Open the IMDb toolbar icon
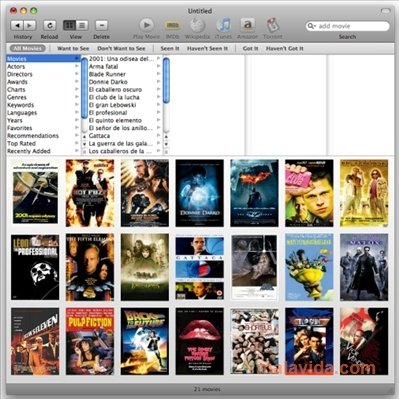 coord(172,25)
